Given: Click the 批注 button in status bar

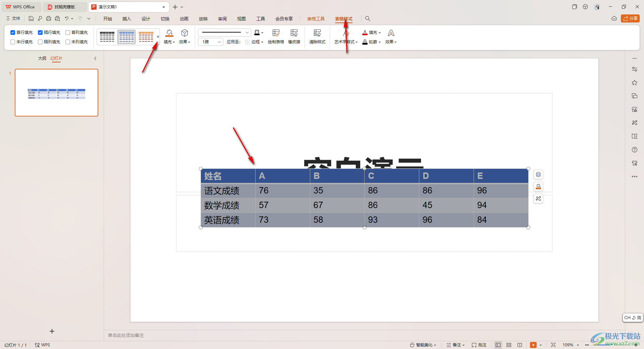Looking at the screenshot, I should tap(479, 345).
